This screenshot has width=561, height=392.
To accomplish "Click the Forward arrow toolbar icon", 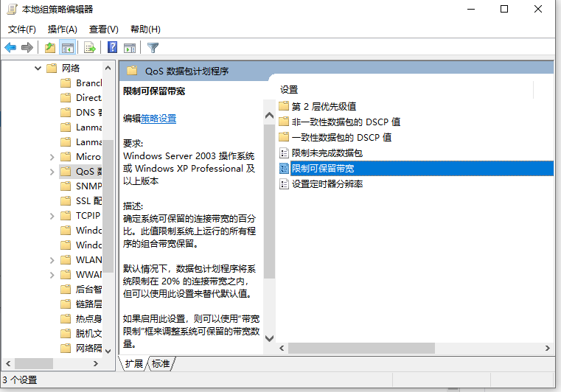I will click(x=27, y=48).
